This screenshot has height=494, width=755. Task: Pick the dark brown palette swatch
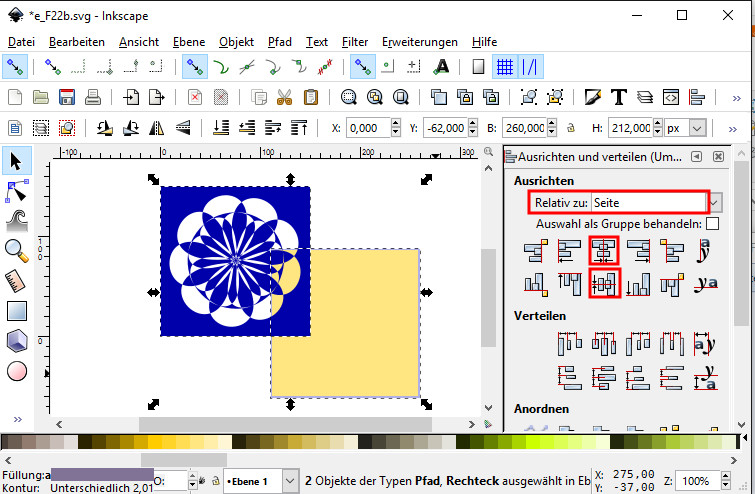(85, 442)
